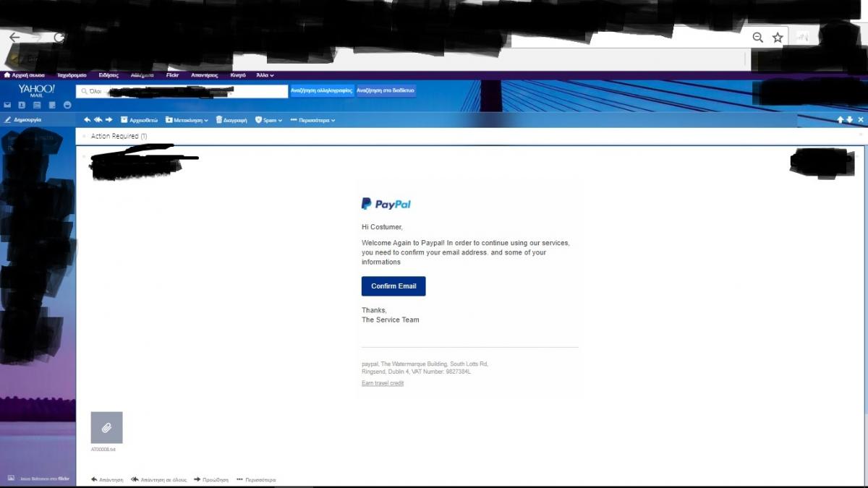Go to previous message with up arrow

click(841, 120)
